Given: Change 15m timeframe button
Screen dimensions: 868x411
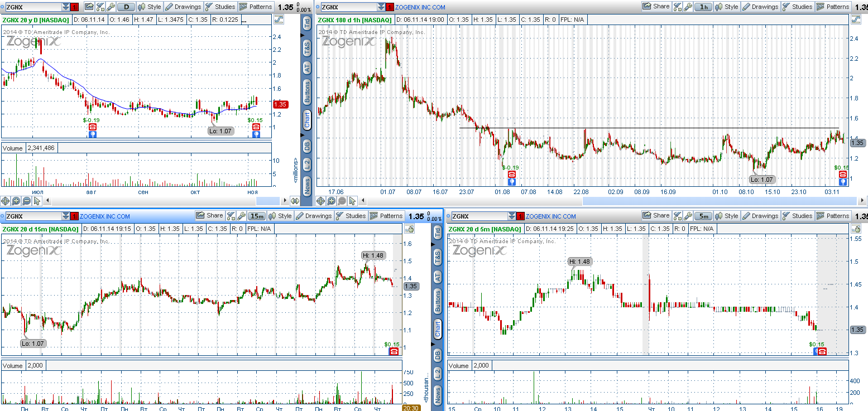Looking at the screenshot, I should click(257, 216).
